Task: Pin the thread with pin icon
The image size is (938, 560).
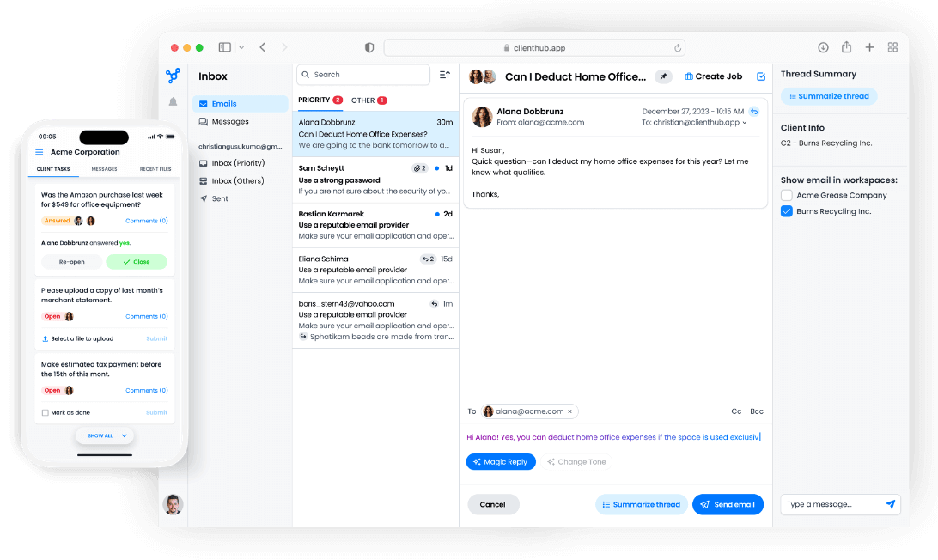Action: tap(663, 76)
